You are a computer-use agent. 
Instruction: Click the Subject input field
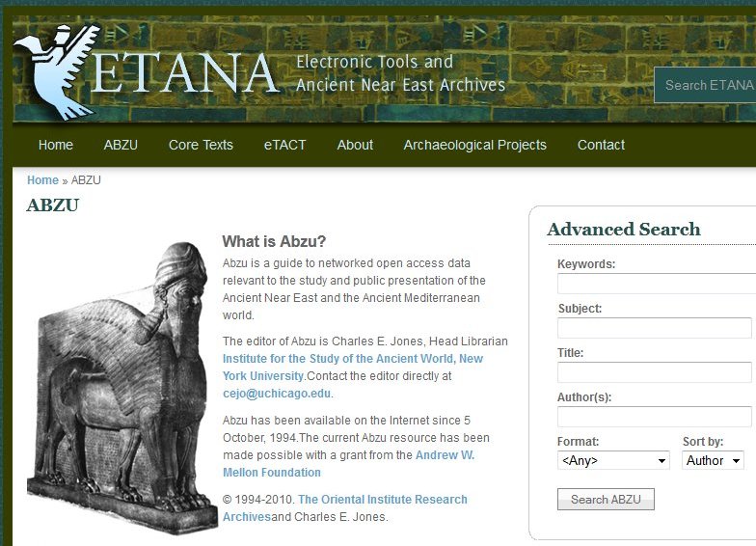(x=654, y=328)
